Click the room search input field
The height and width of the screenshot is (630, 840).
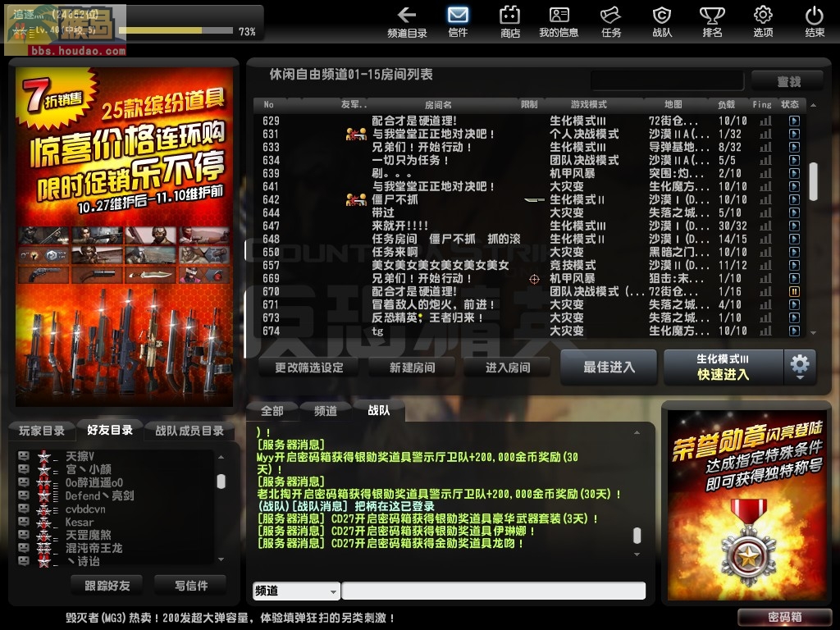(668, 81)
